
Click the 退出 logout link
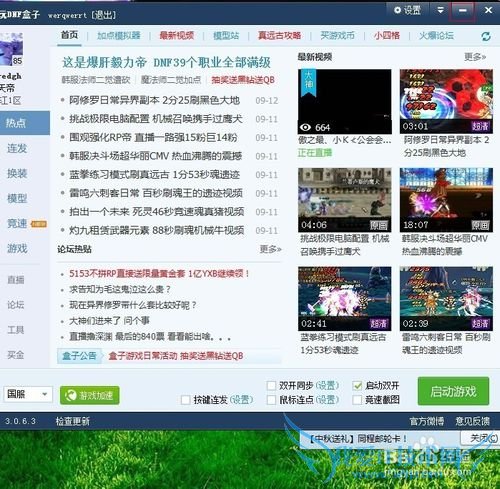pos(104,15)
